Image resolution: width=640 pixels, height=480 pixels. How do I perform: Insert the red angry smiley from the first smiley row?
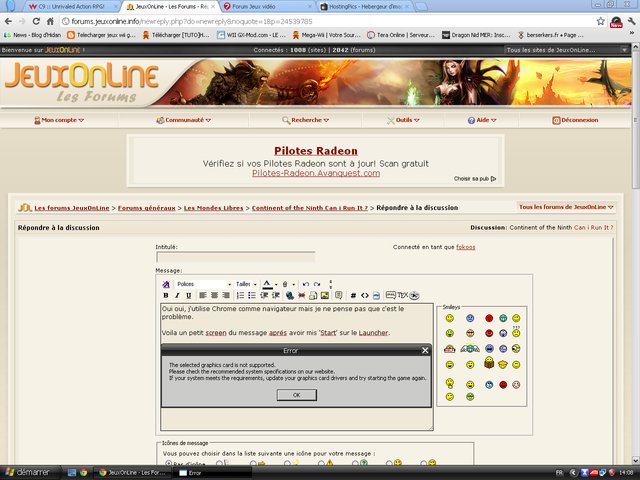click(x=489, y=318)
